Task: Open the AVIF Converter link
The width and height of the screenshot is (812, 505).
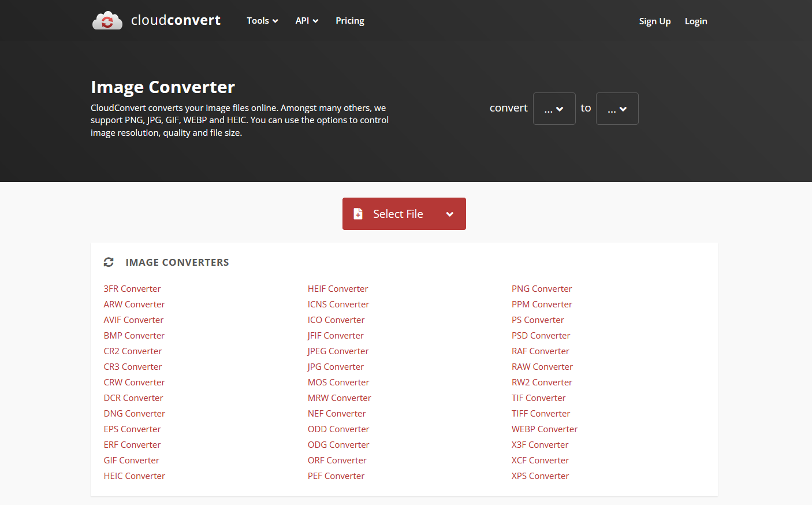Action: point(133,320)
